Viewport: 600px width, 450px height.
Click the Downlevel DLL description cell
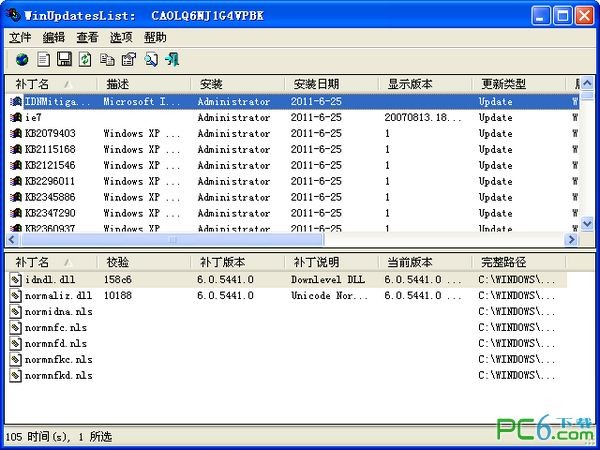328,280
